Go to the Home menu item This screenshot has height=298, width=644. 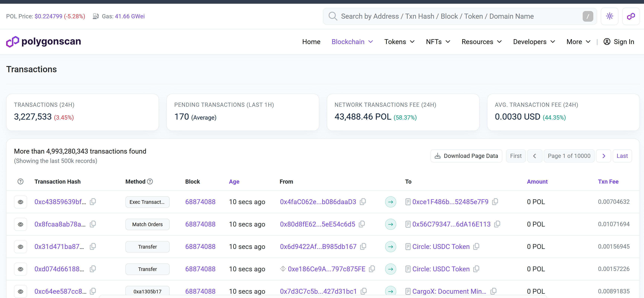(x=311, y=42)
